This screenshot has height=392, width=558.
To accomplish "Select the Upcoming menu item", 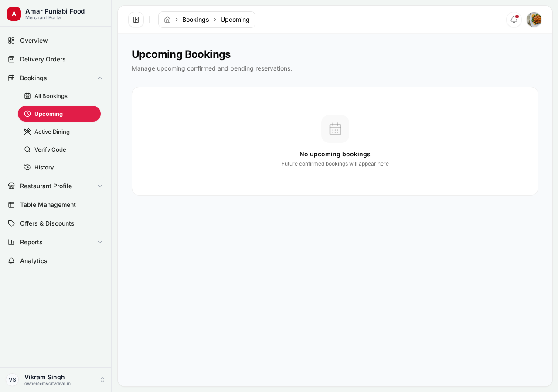I will click(59, 114).
